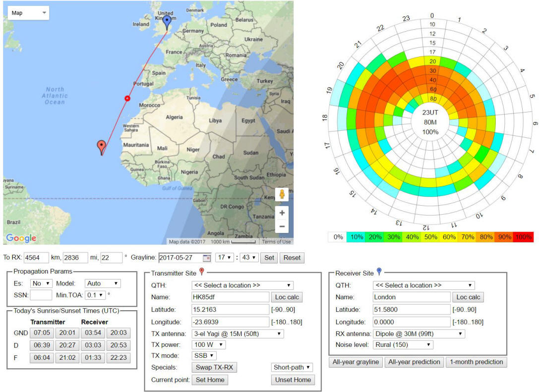The height and width of the screenshot is (392, 539).
Task: Zoom in the map with plus button
Action: pyautogui.click(x=282, y=213)
